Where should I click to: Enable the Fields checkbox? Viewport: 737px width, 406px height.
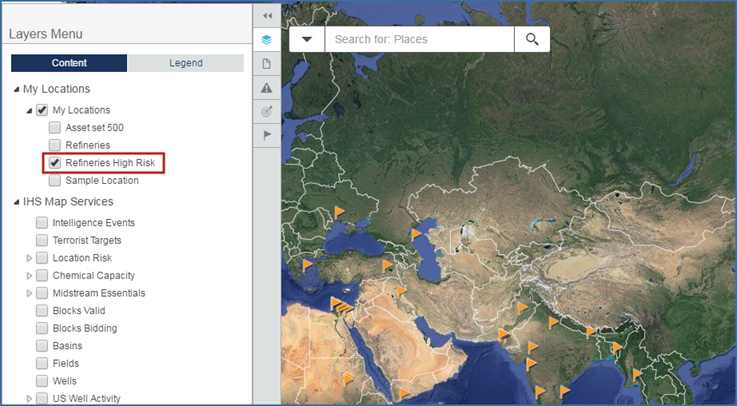pos(42,363)
